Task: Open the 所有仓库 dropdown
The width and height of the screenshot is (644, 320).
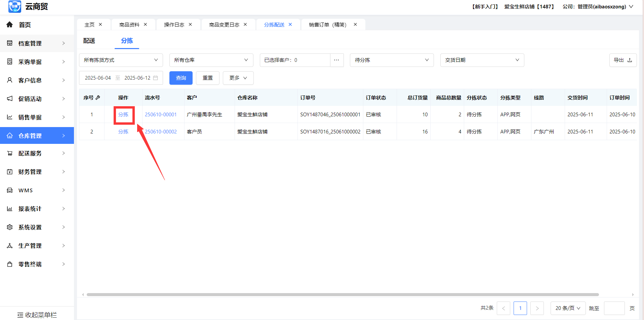Action: (211, 60)
